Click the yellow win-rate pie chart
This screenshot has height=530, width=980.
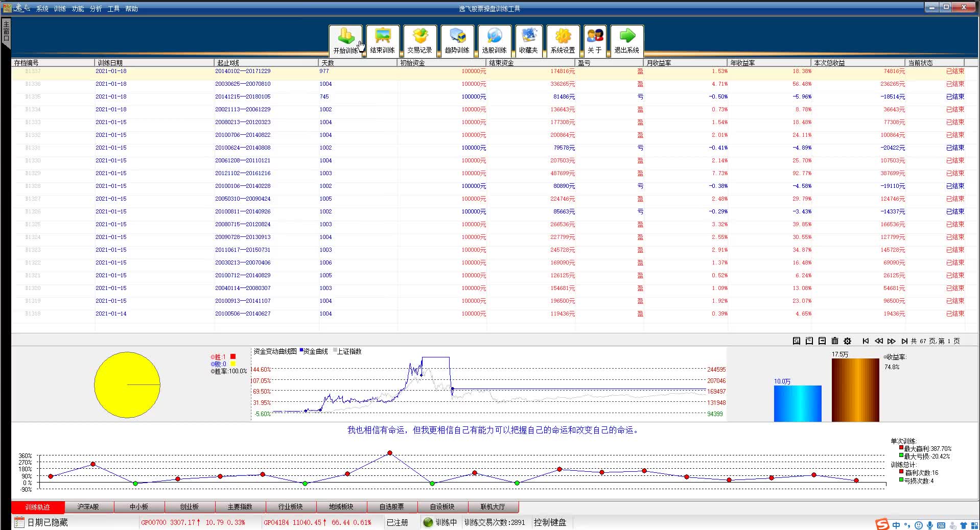[127, 384]
